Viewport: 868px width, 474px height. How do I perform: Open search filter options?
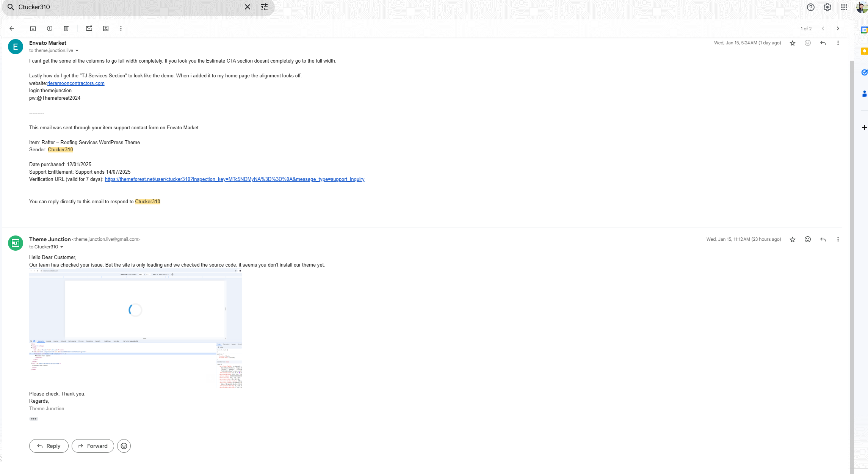point(264,7)
